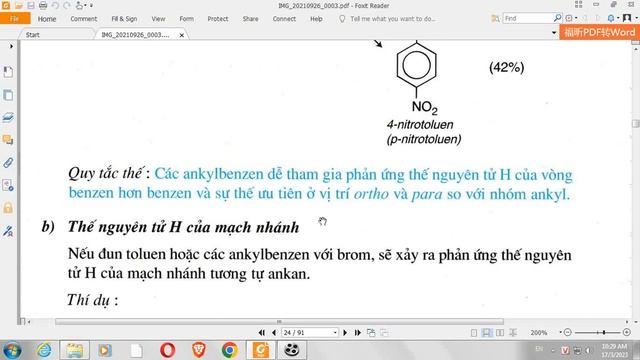Open the View ribbon tab
Viewport: 640px width, 360px height.
(x=158, y=19)
